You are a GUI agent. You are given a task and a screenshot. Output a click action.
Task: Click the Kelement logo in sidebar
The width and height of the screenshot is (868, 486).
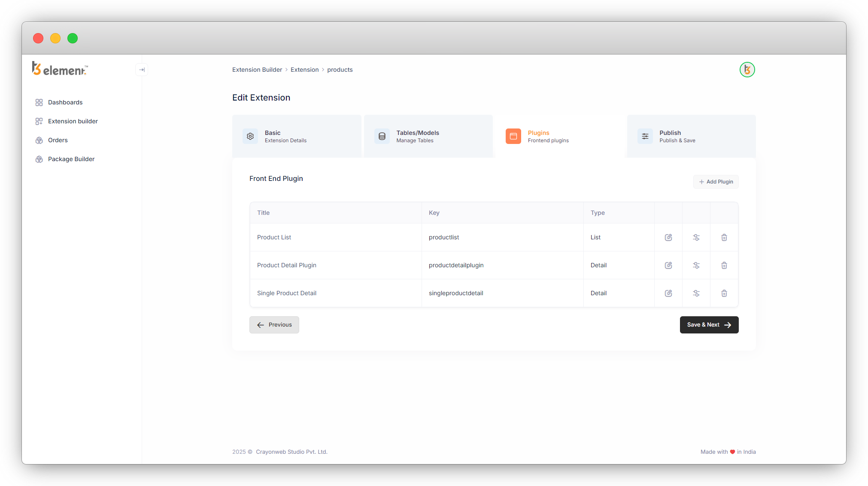click(x=60, y=69)
